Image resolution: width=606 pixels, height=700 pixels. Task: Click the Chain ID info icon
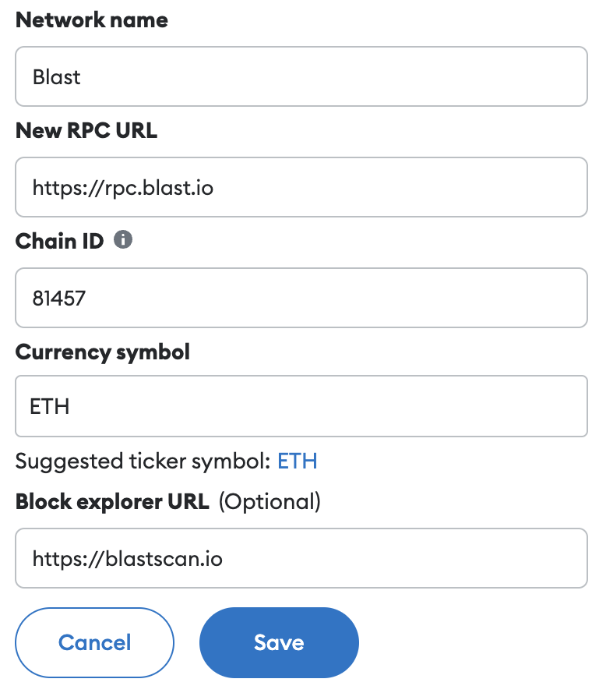pyautogui.click(x=123, y=240)
